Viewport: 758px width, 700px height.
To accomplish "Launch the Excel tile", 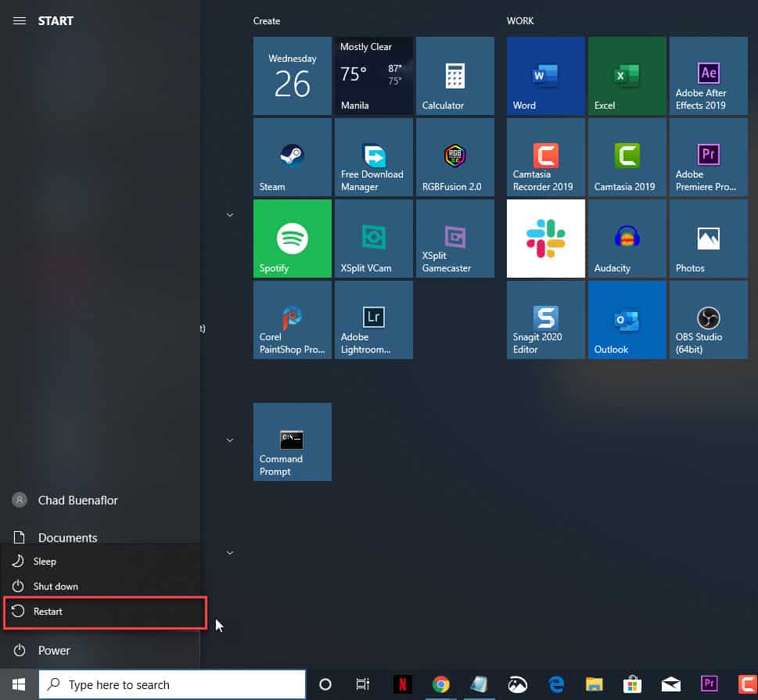I will pyautogui.click(x=627, y=75).
